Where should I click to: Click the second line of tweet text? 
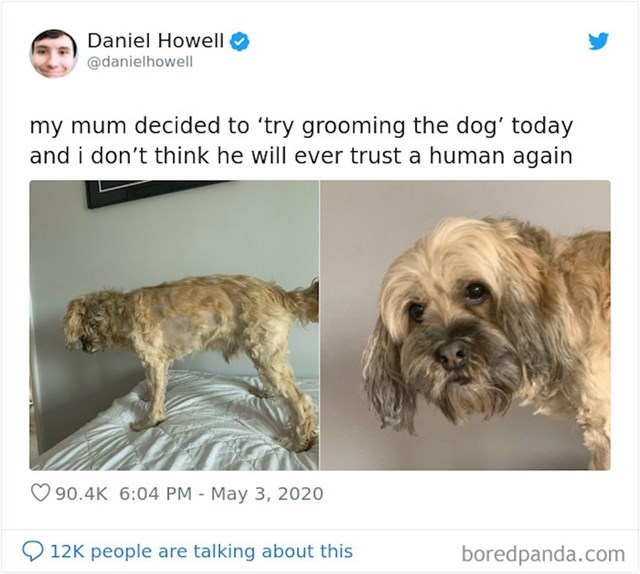(x=301, y=156)
